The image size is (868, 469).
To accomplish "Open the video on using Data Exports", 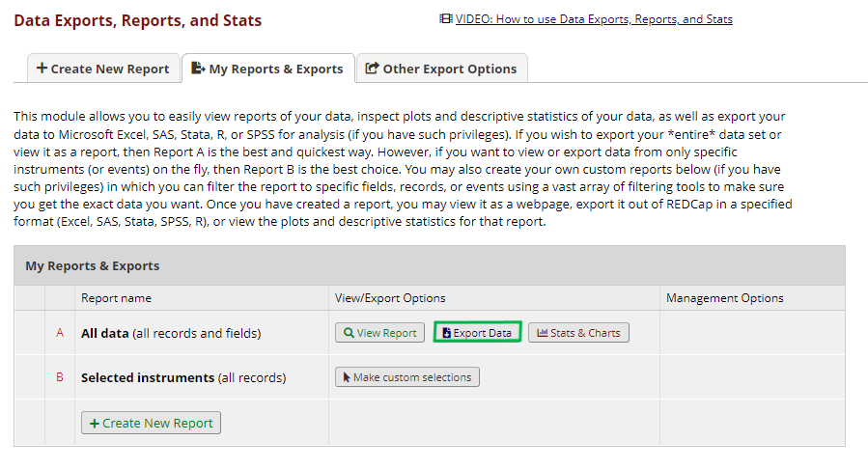I will coord(594,19).
